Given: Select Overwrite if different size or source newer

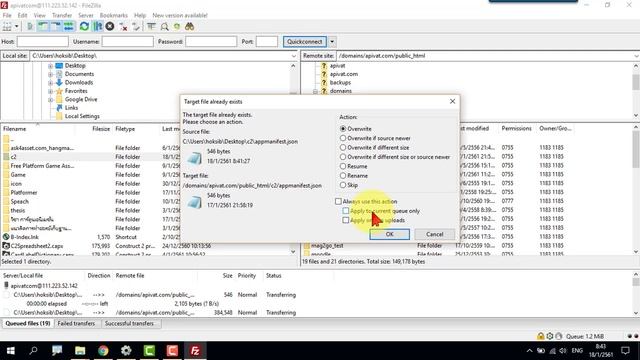Looking at the screenshot, I should point(343,157).
